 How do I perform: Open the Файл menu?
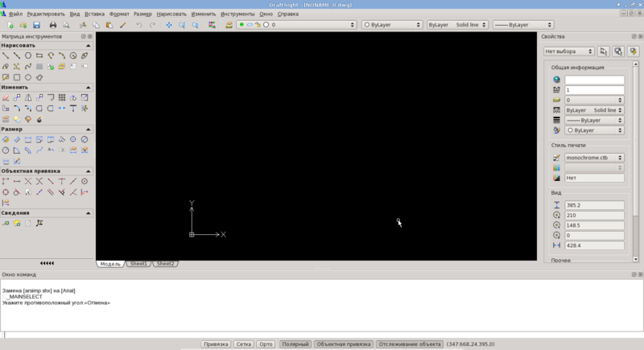click(15, 14)
